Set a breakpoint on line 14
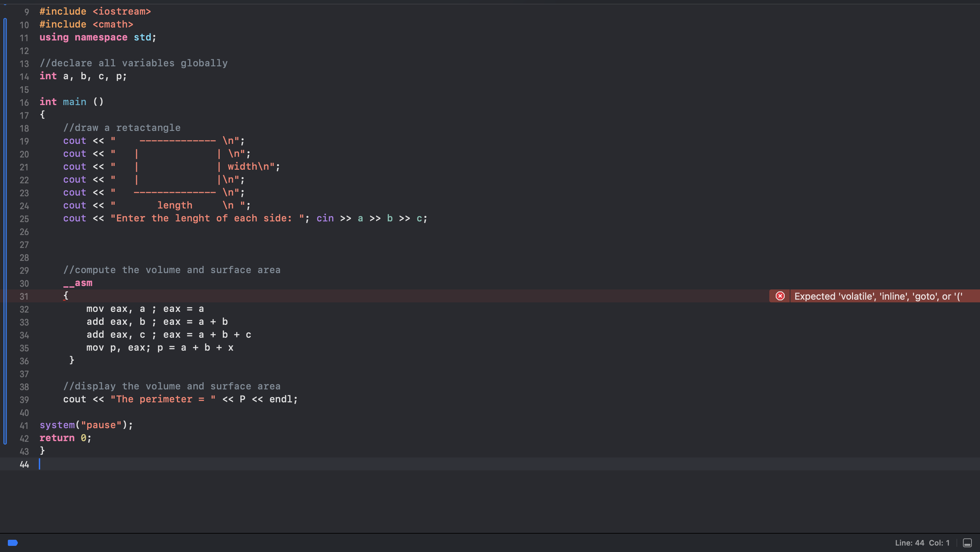This screenshot has width=980, height=552. [24, 77]
